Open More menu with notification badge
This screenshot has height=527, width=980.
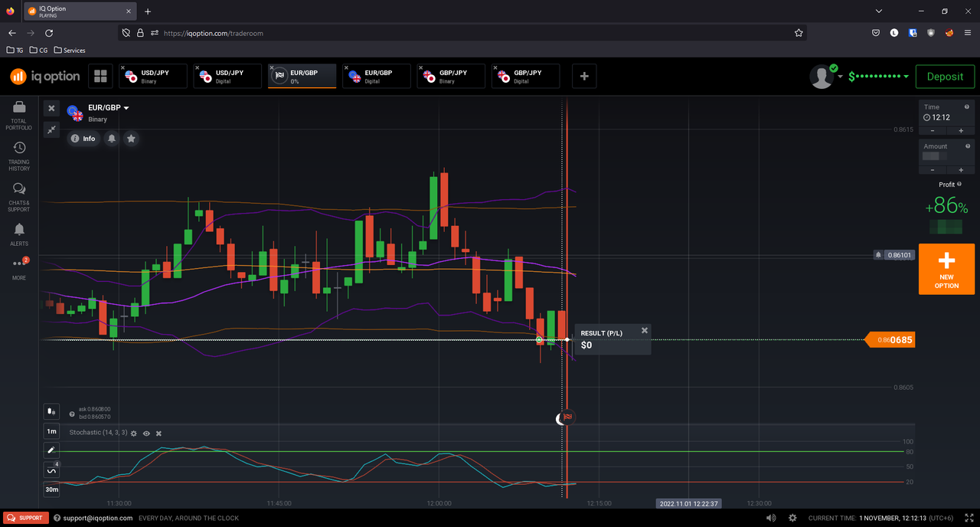[x=19, y=267]
